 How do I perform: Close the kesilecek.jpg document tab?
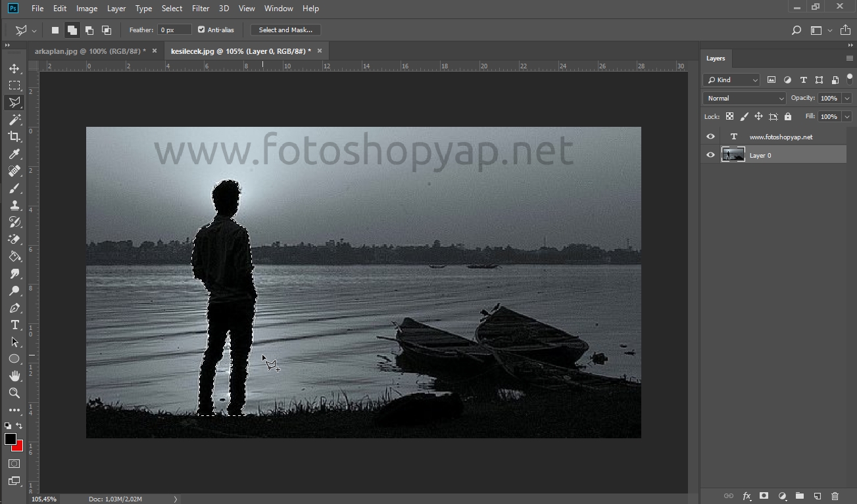[320, 51]
